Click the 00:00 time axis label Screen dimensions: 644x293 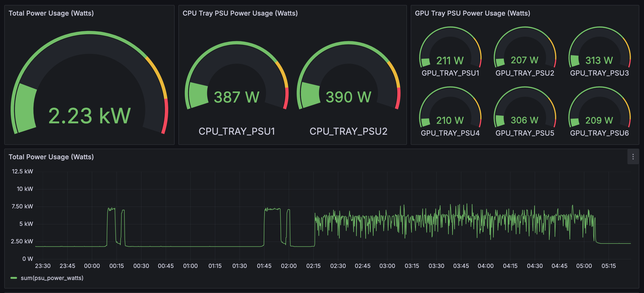[92, 266]
